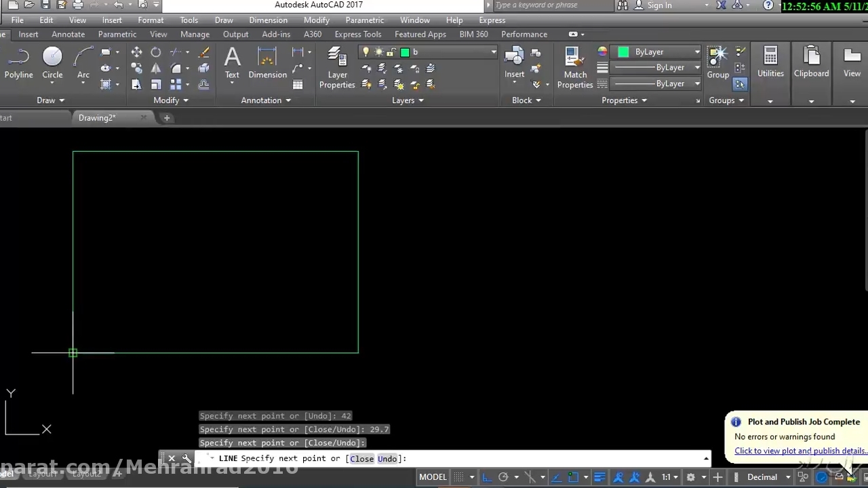The width and height of the screenshot is (868, 488).
Task: Toggle grid display in status bar
Action: (x=459, y=477)
